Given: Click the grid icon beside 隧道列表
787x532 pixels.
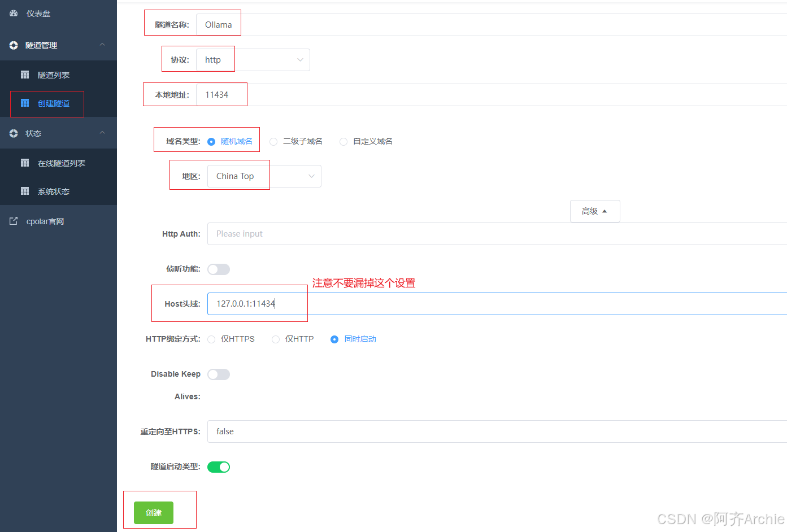Looking at the screenshot, I should click(x=25, y=75).
